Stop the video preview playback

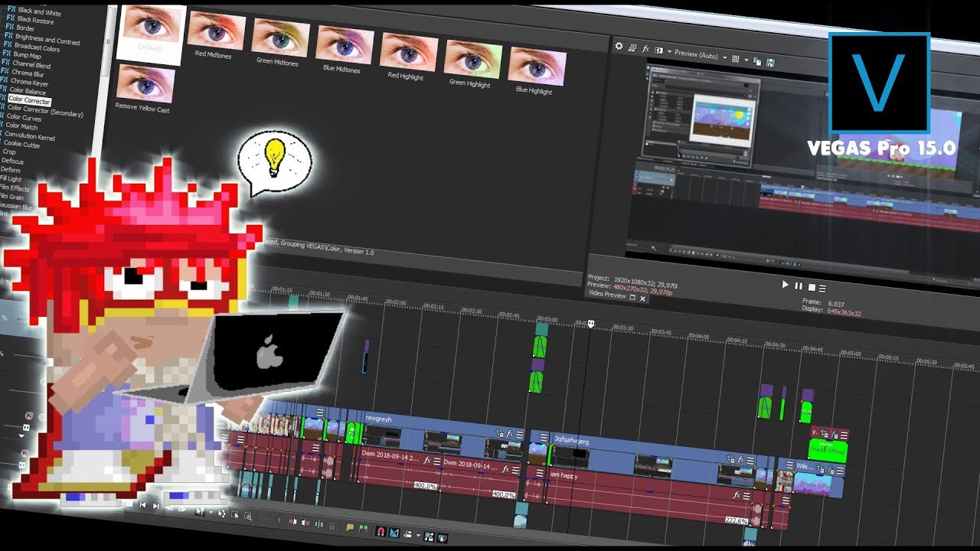point(812,287)
